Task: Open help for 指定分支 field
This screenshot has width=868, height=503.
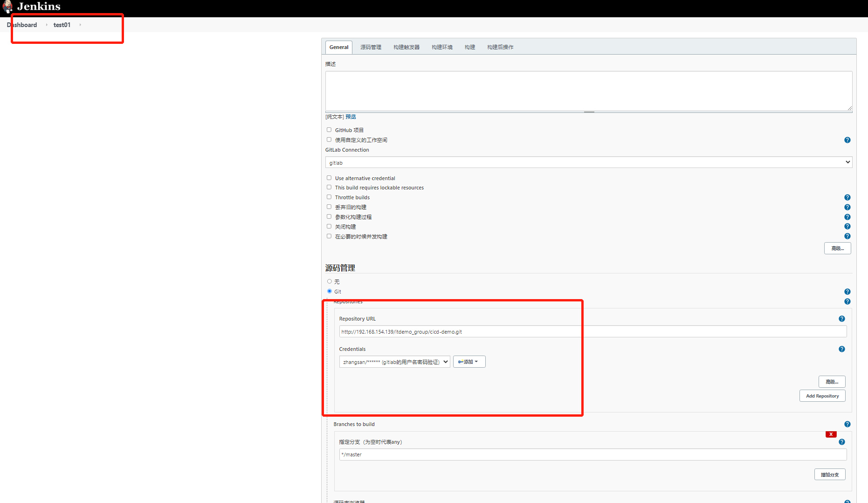Action: pyautogui.click(x=842, y=442)
